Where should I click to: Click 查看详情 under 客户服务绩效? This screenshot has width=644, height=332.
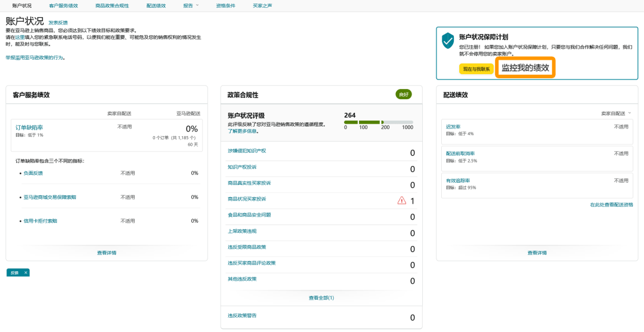tap(107, 253)
